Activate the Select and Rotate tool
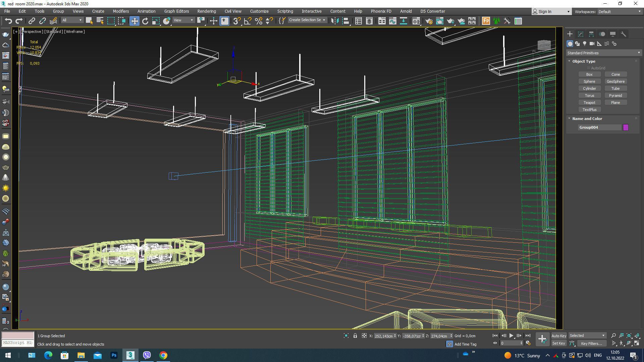Image resolution: width=644 pixels, height=362 pixels. pos(145,21)
